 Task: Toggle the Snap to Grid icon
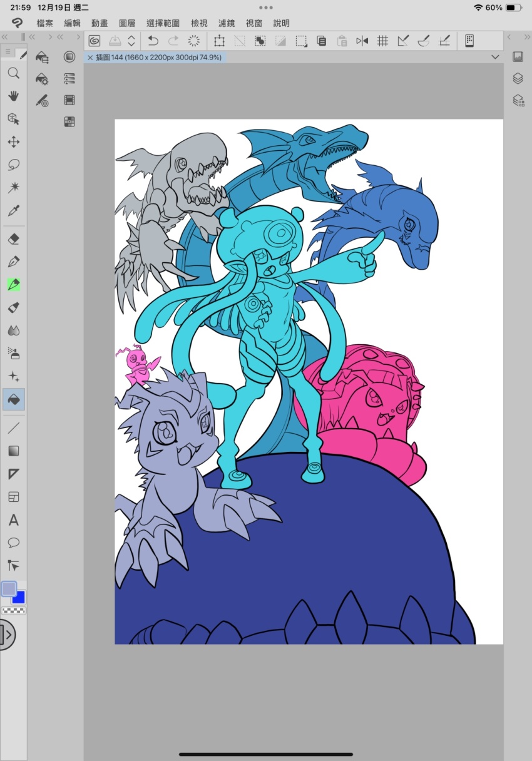[x=383, y=41]
